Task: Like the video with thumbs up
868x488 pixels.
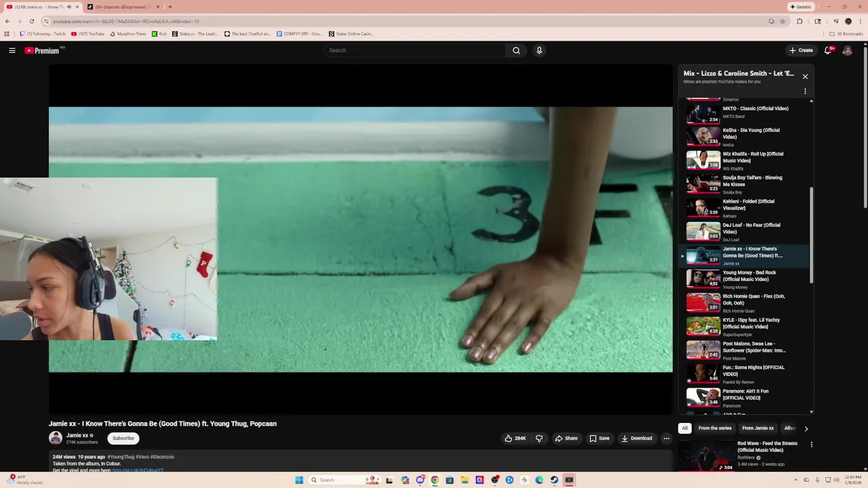Action: click(515, 439)
